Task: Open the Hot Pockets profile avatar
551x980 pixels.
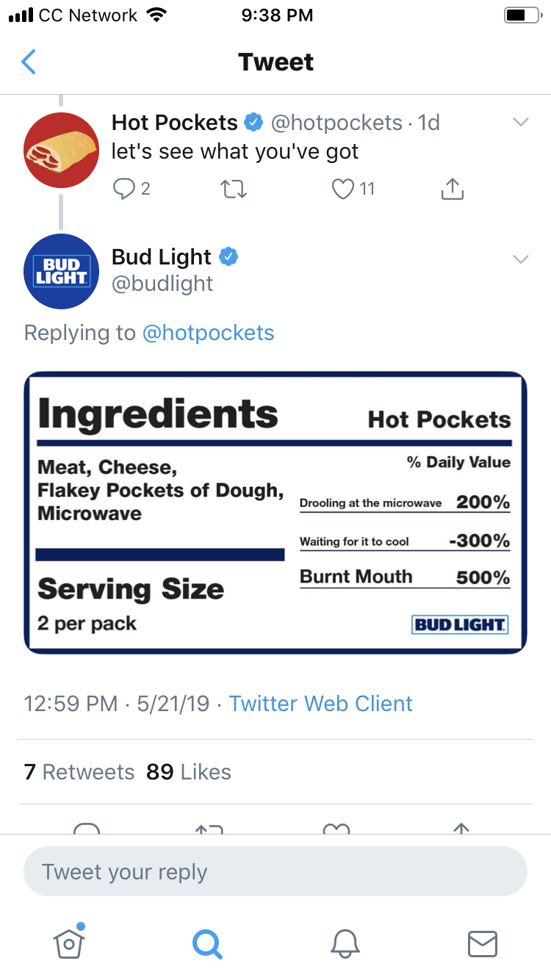Action: pyautogui.click(x=61, y=151)
